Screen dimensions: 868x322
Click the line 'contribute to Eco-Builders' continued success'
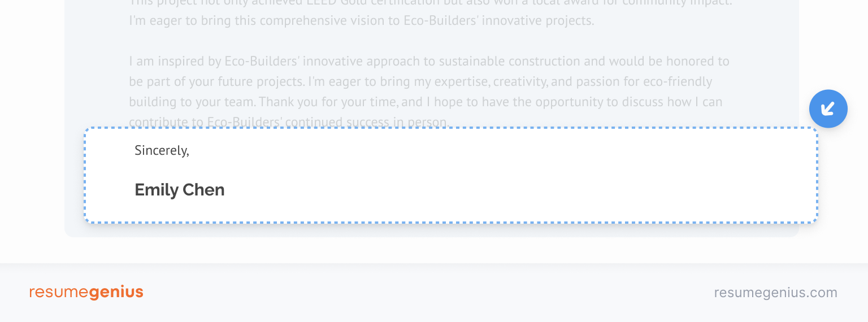tap(289, 122)
